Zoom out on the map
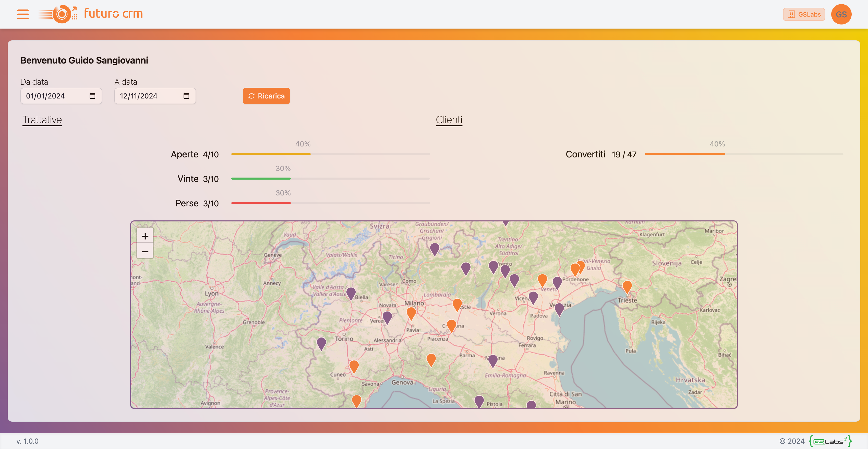The width and height of the screenshot is (868, 449). (x=145, y=251)
